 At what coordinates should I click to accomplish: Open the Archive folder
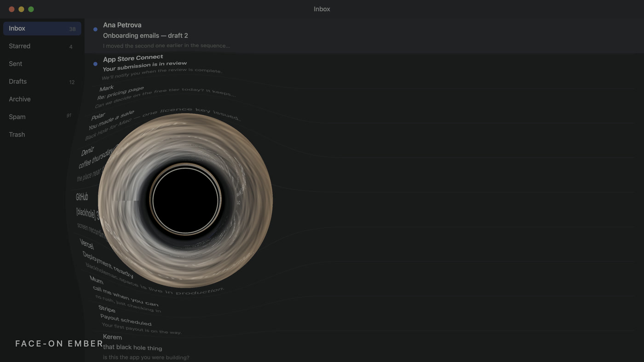click(42, 99)
